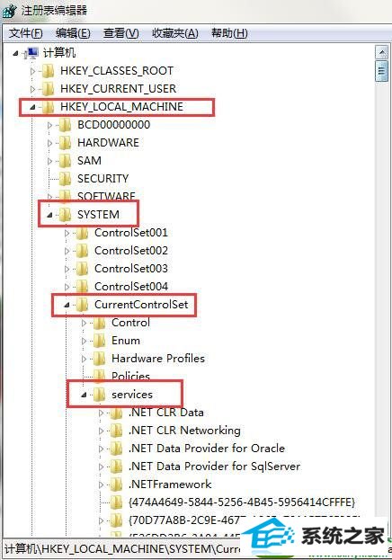Image resolution: width=392 pixels, height=560 pixels.
Task: Select the HARDWARE folder icon
Action: (x=65, y=143)
